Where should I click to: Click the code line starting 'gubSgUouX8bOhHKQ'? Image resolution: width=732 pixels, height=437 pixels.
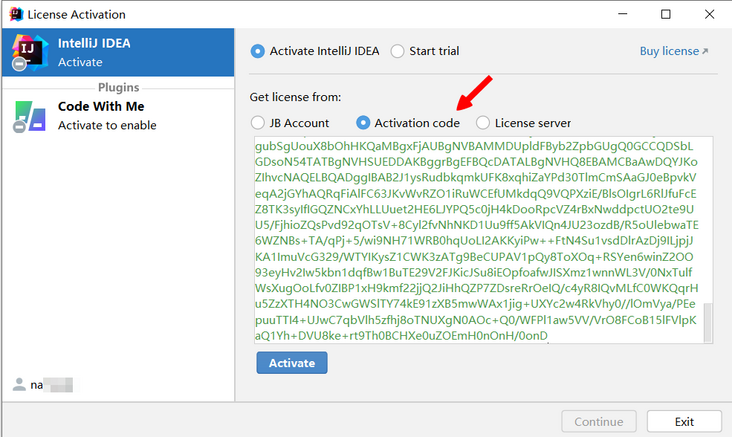pyautogui.click(x=474, y=146)
